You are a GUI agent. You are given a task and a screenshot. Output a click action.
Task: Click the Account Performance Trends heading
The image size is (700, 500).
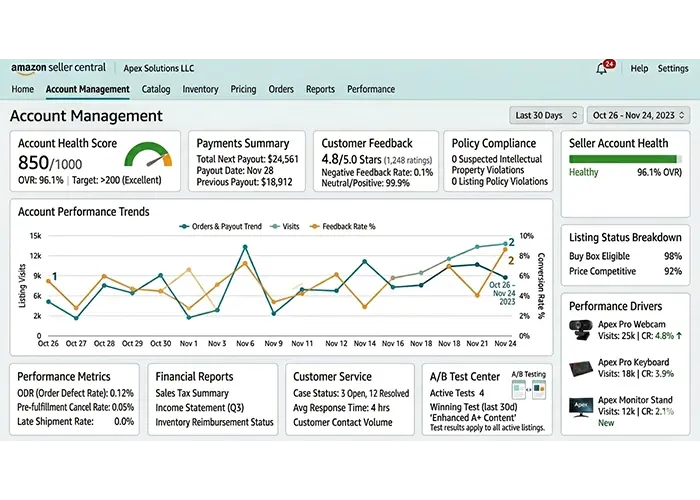tap(83, 212)
